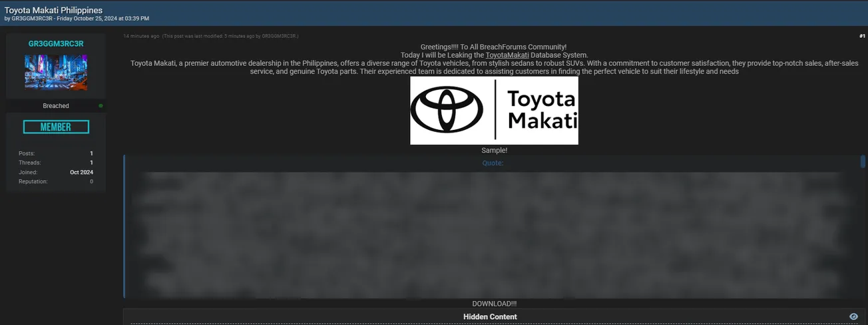This screenshot has height=325, width=868.
Task: Click the Reputation score value
Action: pyautogui.click(x=91, y=181)
